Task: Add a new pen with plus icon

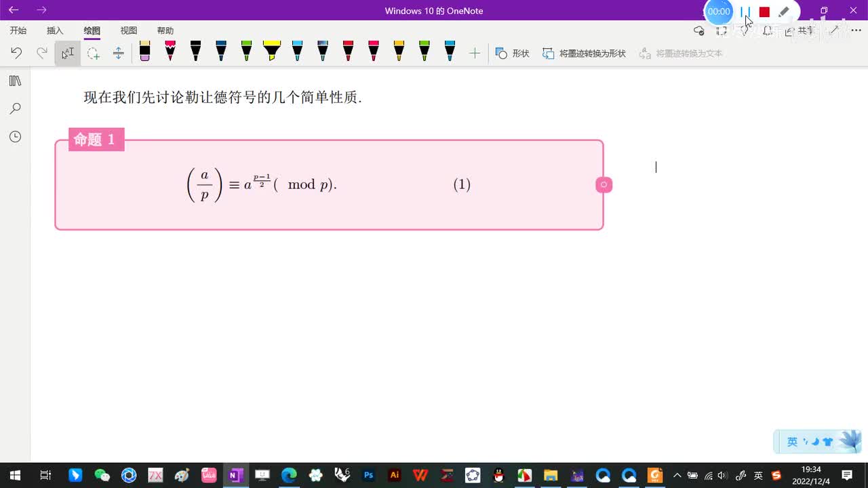Action: (475, 53)
